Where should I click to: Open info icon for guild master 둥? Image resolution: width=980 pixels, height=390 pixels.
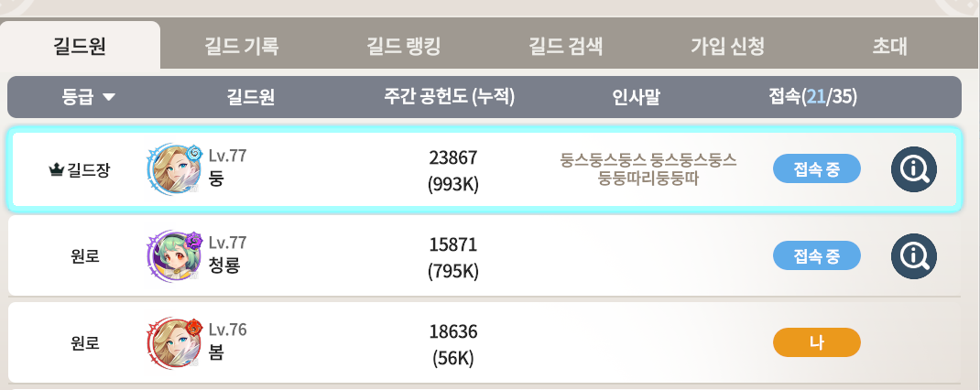click(x=914, y=168)
